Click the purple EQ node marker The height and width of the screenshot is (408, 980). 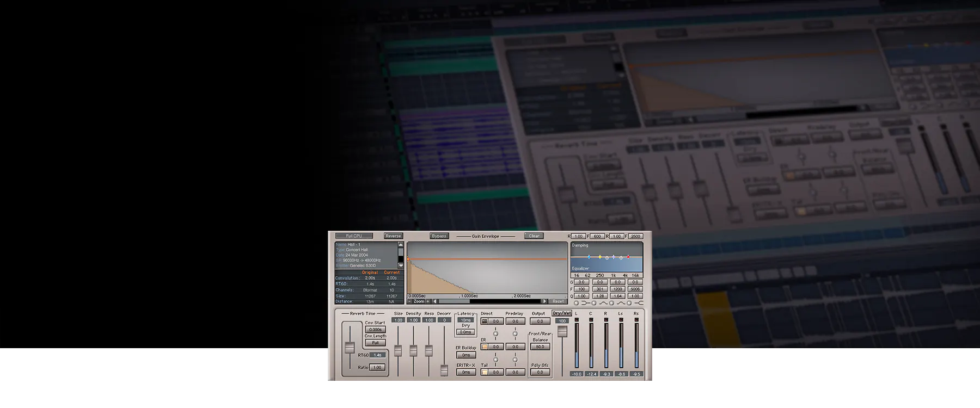point(614,257)
